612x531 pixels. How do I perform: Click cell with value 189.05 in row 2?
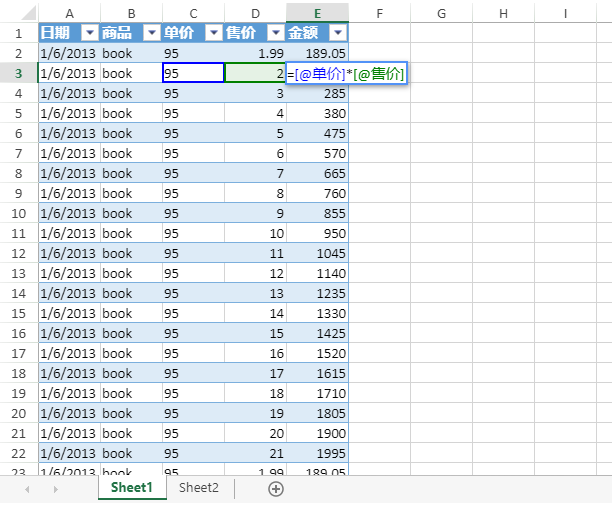coord(318,53)
